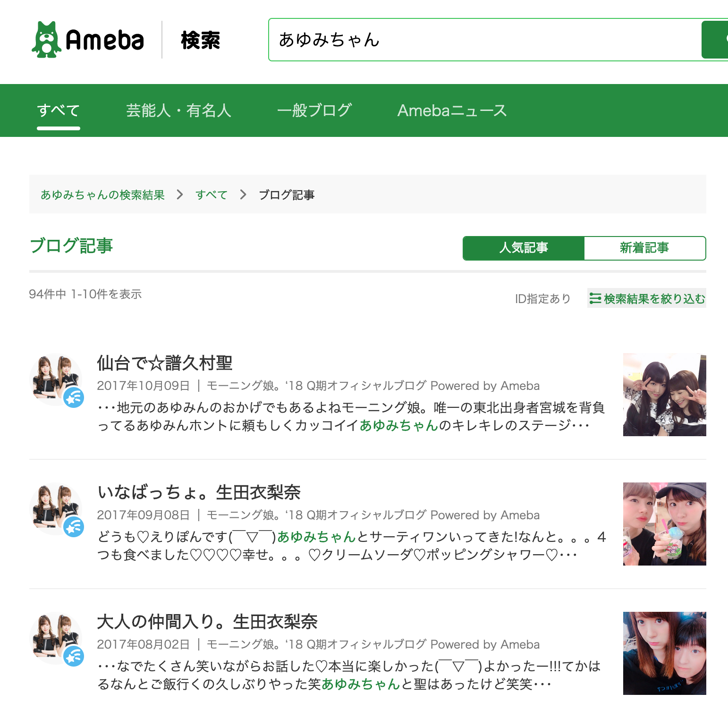Screen dimensions: 728x710
Task: Switch to the 新着記事 sort toggle
Action: tap(645, 248)
